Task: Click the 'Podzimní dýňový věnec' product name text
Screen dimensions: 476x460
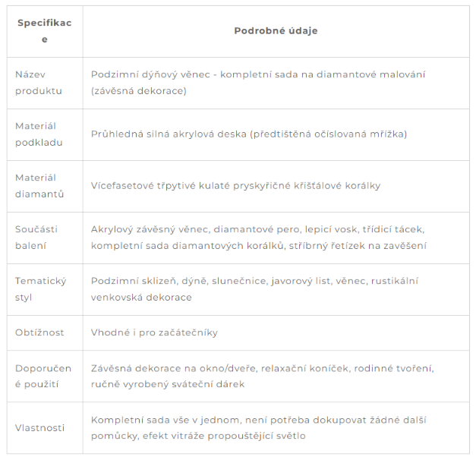Action: coord(150,74)
